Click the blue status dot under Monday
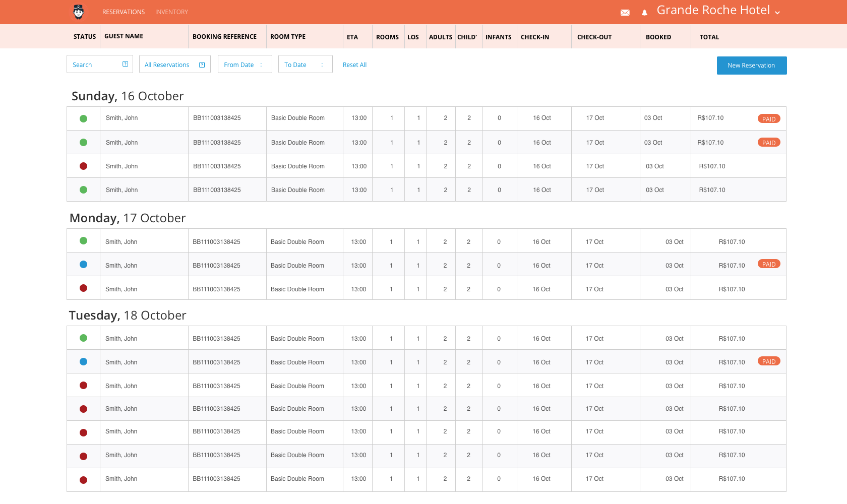Screen dimensions: 847x504 tap(84, 265)
